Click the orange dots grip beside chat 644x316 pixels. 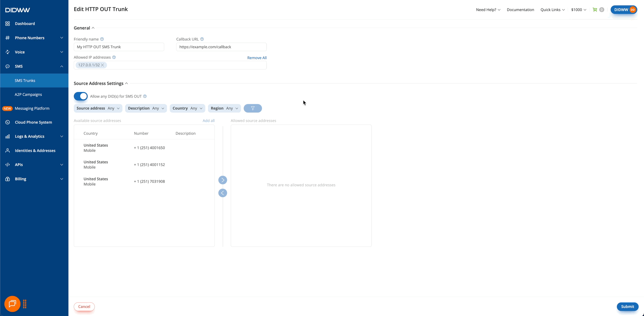[x=25, y=304]
